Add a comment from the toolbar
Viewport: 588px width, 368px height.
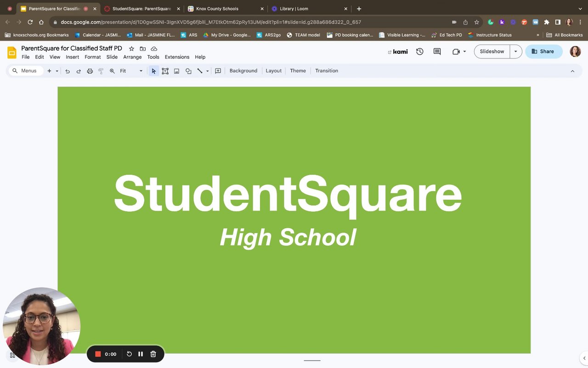tap(218, 71)
